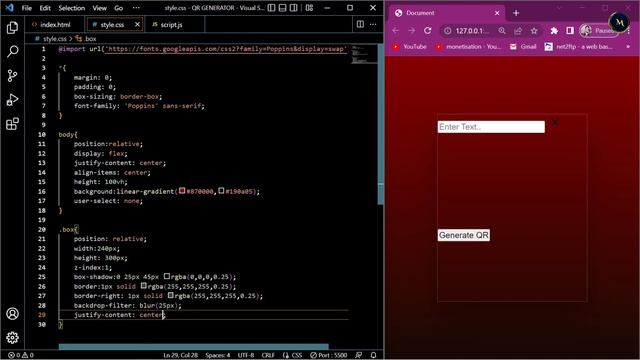Go forward in browser
Screen dimensions: 640x360
pyautogui.click(x=411, y=31)
